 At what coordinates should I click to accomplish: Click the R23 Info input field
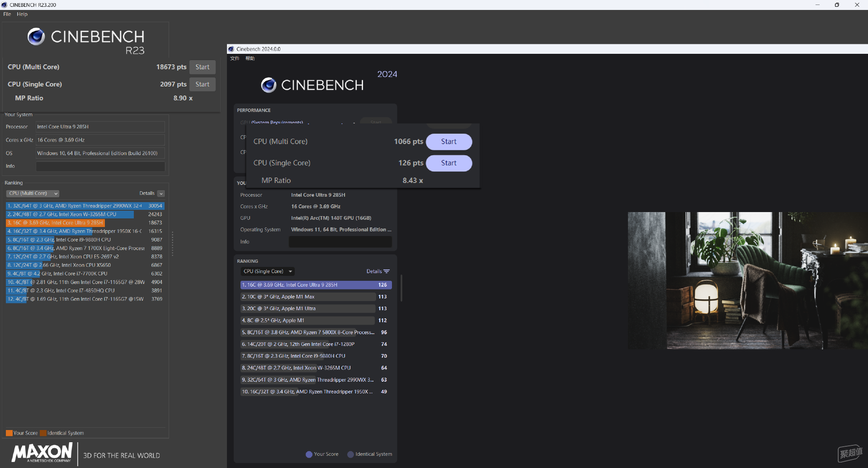pyautogui.click(x=100, y=166)
